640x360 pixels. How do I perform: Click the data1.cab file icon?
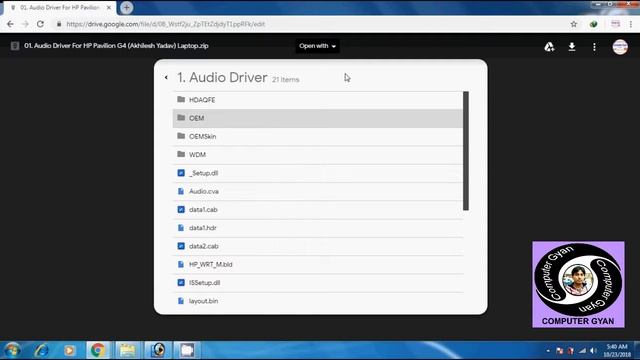(x=181, y=209)
